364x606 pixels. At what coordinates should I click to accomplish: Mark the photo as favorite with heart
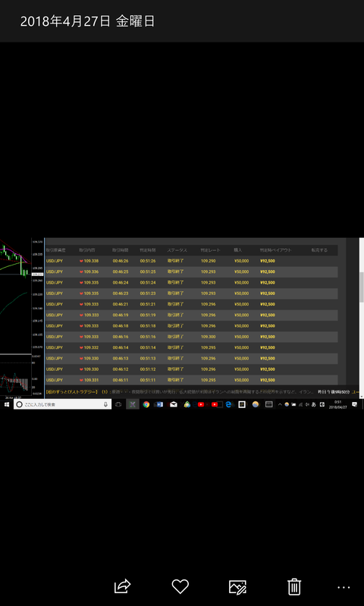180,586
